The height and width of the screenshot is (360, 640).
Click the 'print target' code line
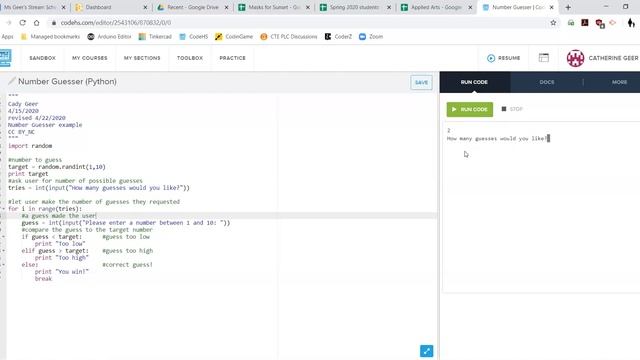(x=28, y=174)
